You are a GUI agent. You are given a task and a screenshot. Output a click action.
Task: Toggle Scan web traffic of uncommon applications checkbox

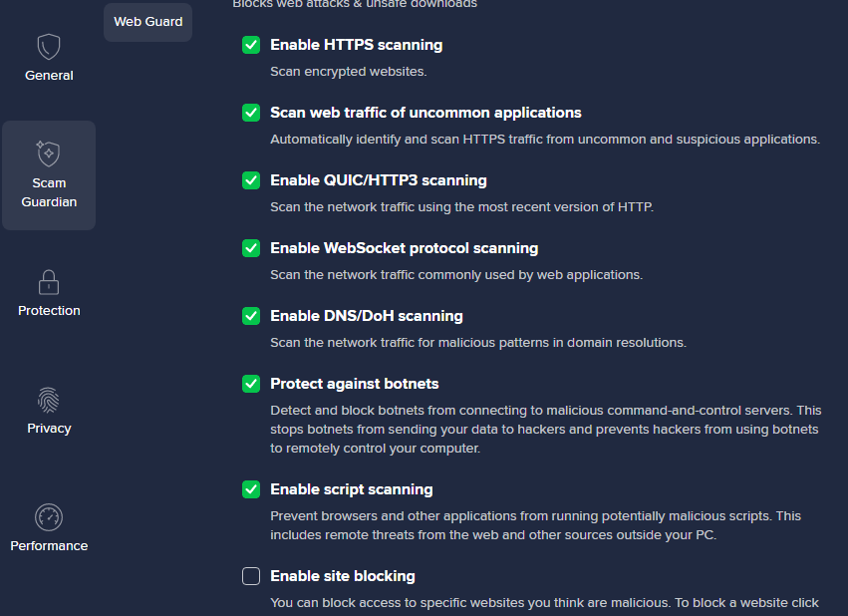coord(251,113)
